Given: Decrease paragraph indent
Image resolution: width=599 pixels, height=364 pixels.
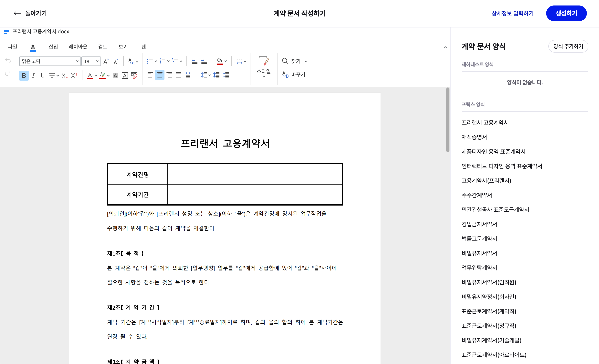Looking at the screenshot, I should pos(194,61).
